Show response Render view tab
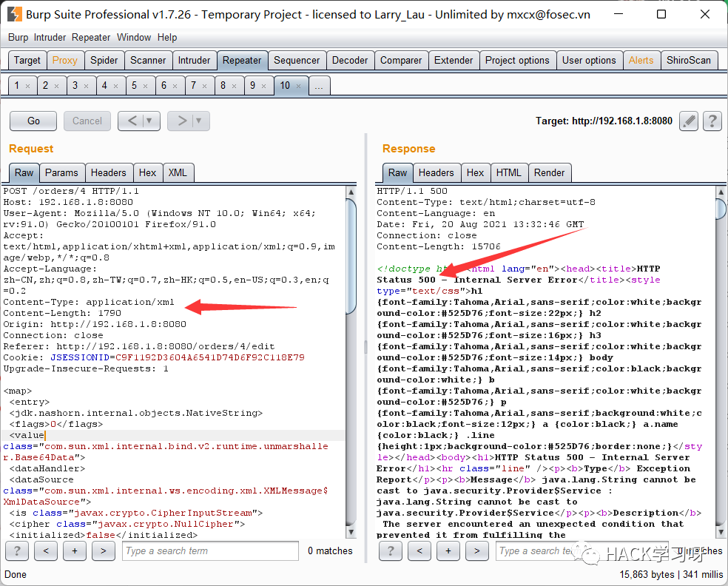 click(x=549, y=172)
